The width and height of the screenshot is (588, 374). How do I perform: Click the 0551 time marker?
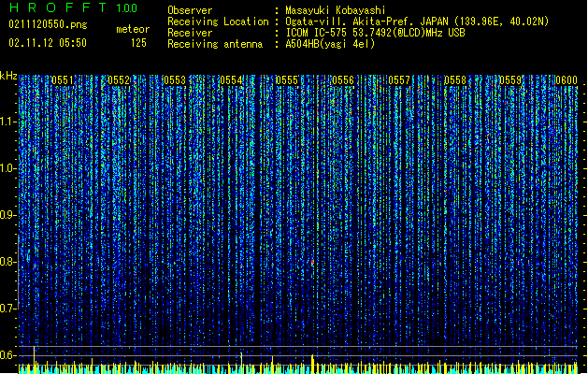63,80
